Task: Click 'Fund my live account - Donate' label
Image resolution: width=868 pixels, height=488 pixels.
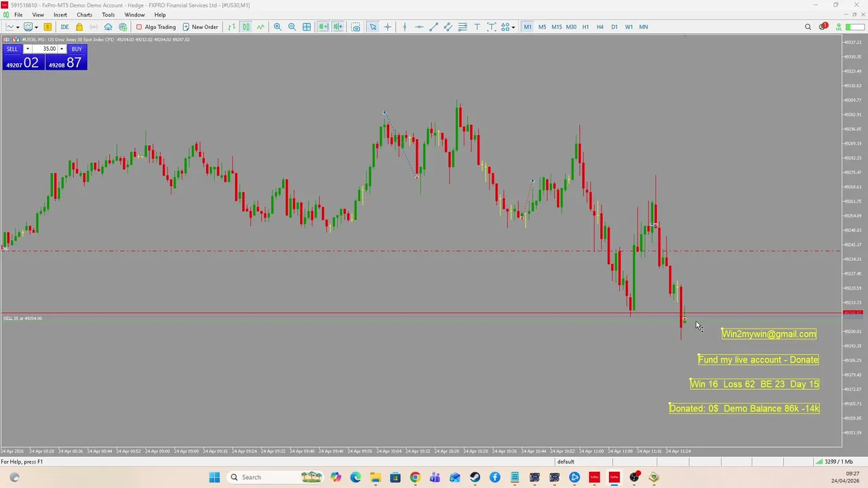Action: 758,359
